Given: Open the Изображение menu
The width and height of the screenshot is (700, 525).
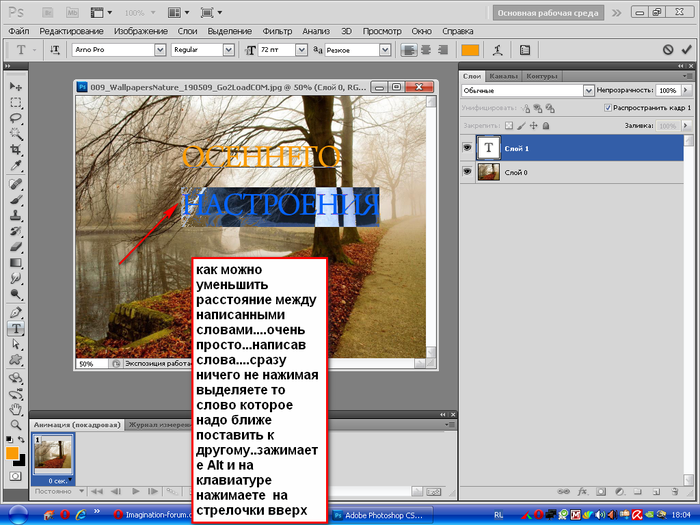Looking at the screenshot, I should point(141,31).
